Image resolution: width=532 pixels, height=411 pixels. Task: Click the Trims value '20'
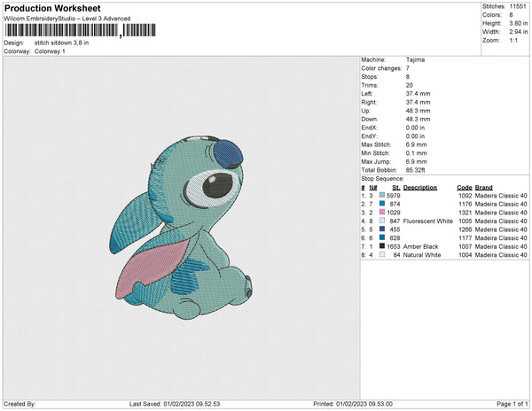tap(410, 85)
